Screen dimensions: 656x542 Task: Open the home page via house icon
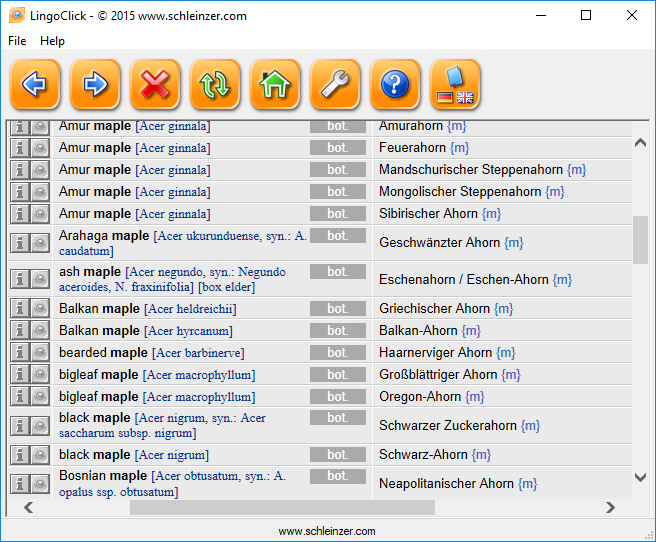tap(275, 84)
